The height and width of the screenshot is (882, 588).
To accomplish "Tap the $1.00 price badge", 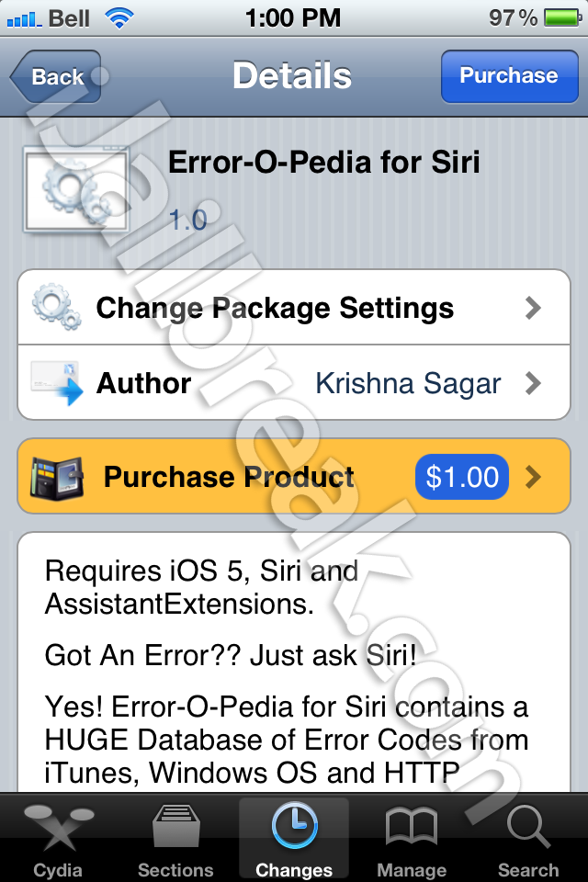I will click(462, 477).
